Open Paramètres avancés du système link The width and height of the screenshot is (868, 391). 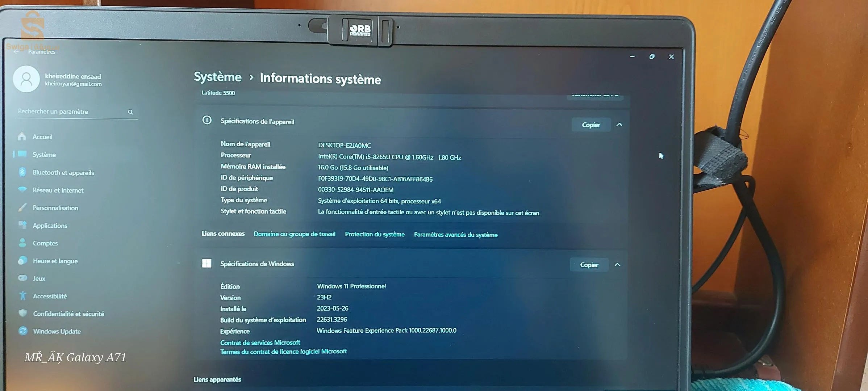coord(456,235)
